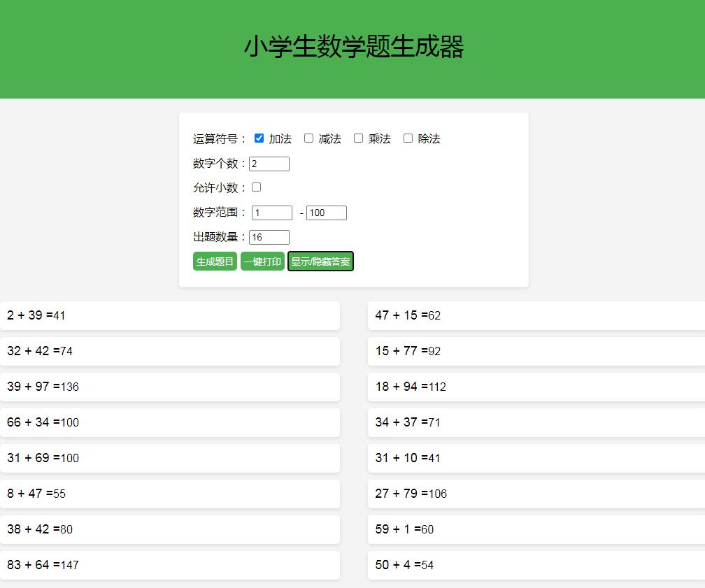Select the range minimum input showing 1
The height and width of the screenshot is (588, 705).
pos(272,213)
